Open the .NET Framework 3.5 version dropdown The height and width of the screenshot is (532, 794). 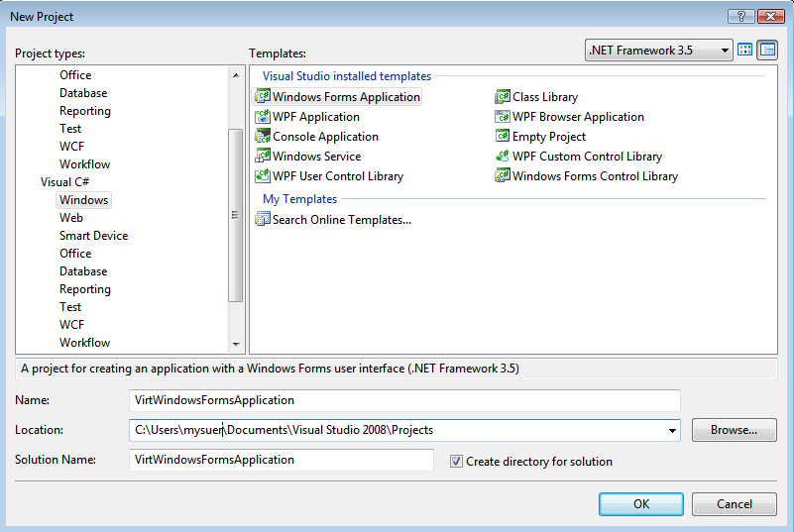point(659,50)
